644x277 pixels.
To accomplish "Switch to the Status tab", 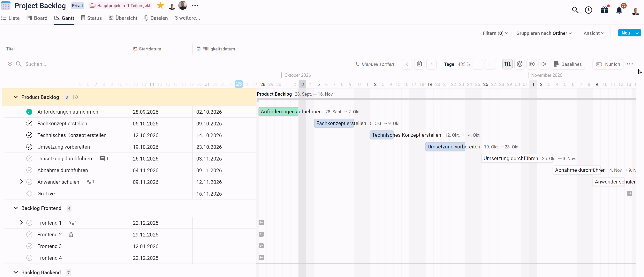I will [x=91, y=18].
